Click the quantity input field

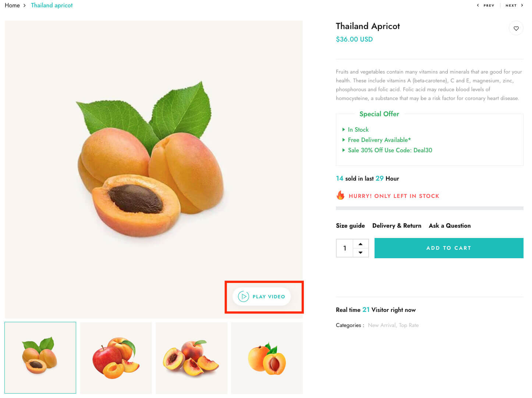[x=345, y=248]
